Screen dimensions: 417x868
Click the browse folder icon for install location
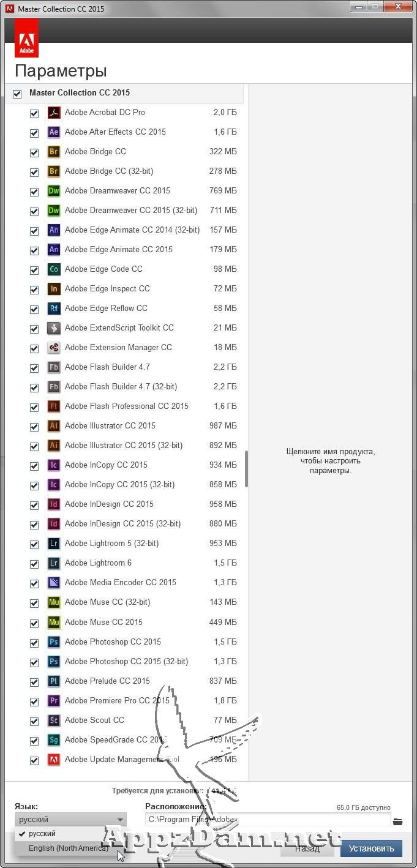pos(398,821)
